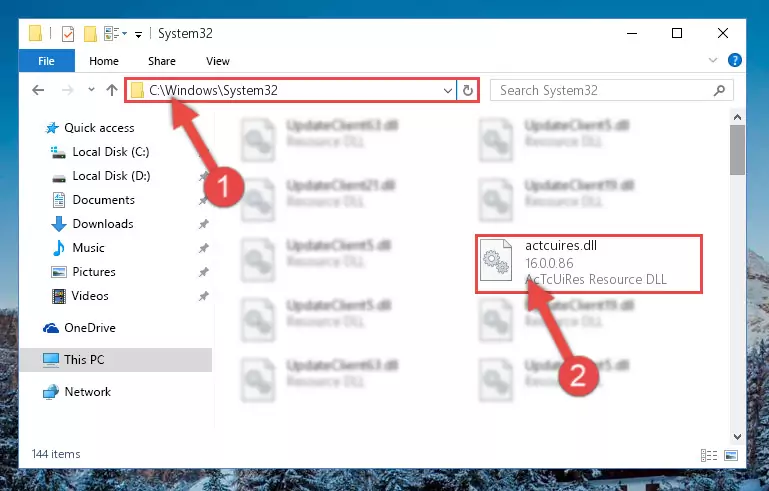Open Videos in the navigation pane
The image size is (769, 491).
point(90,296)
